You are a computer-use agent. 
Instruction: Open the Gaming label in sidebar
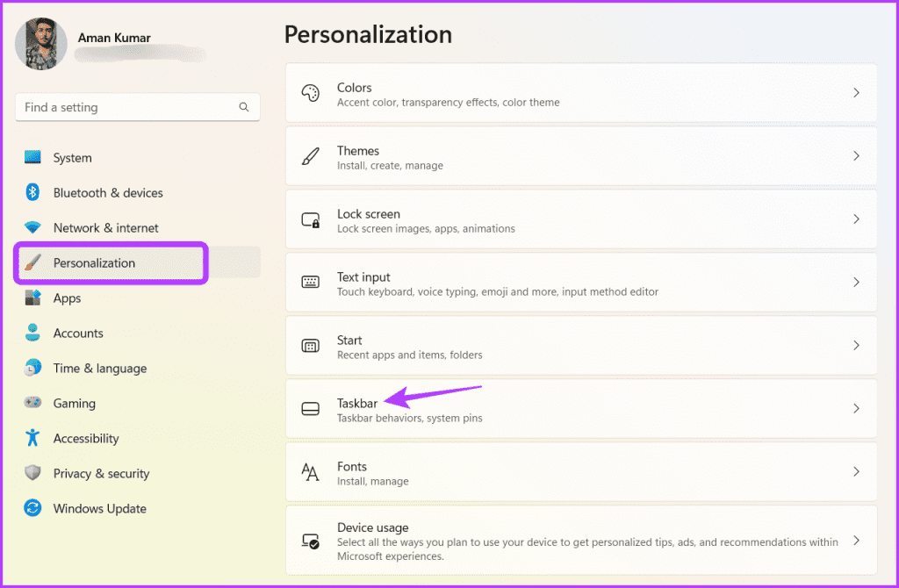[x=74, y=404]
